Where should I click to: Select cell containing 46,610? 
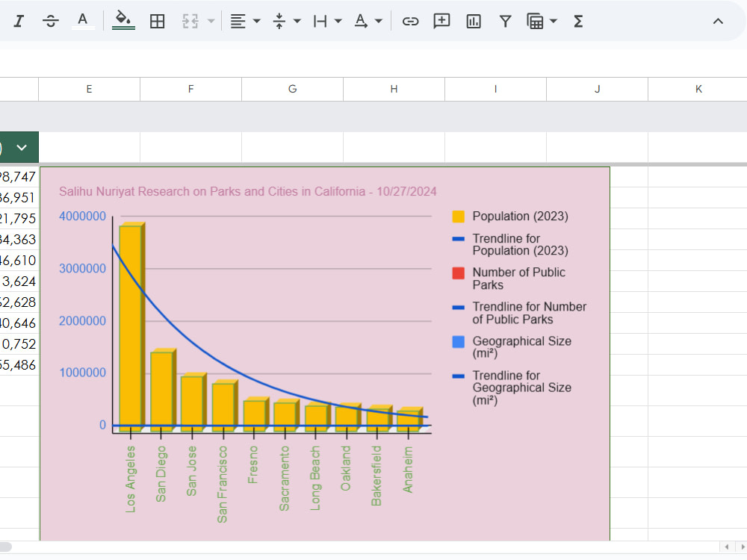(19, 261)
